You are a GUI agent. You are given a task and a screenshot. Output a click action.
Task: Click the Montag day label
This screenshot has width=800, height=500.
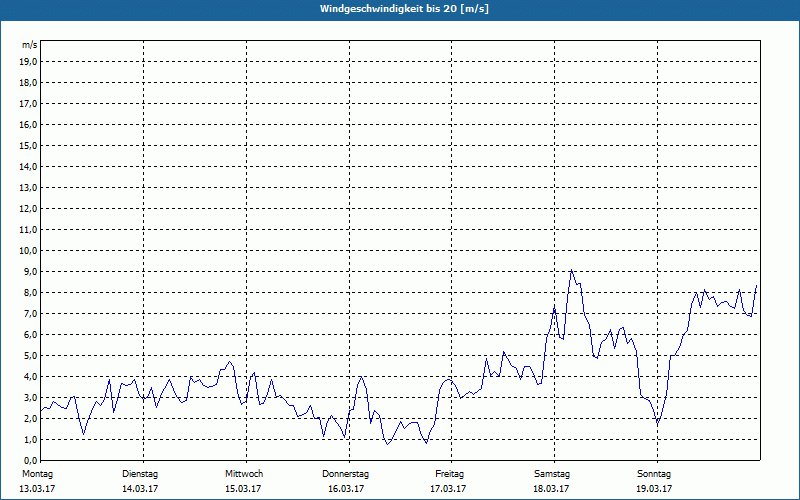pos(37,474)
